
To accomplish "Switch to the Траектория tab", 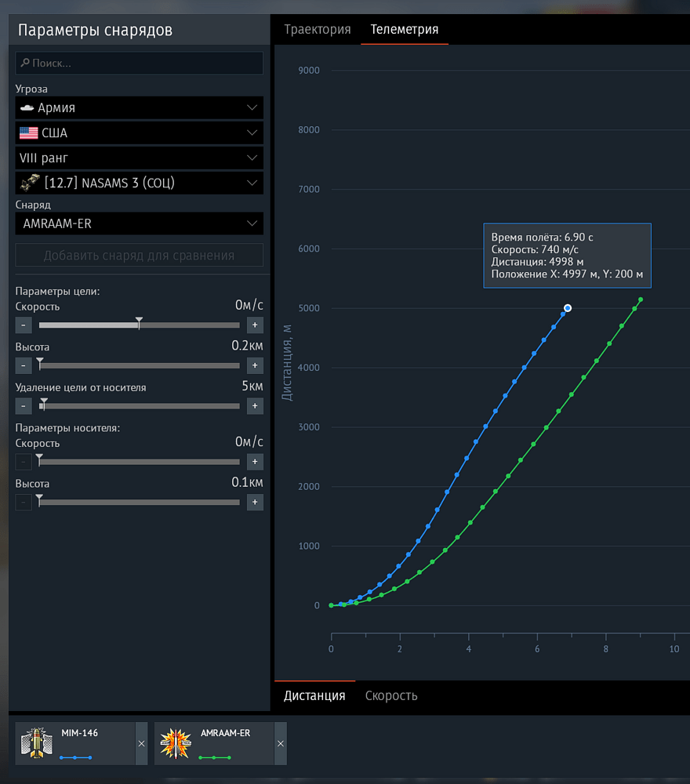I will (318, 30).
